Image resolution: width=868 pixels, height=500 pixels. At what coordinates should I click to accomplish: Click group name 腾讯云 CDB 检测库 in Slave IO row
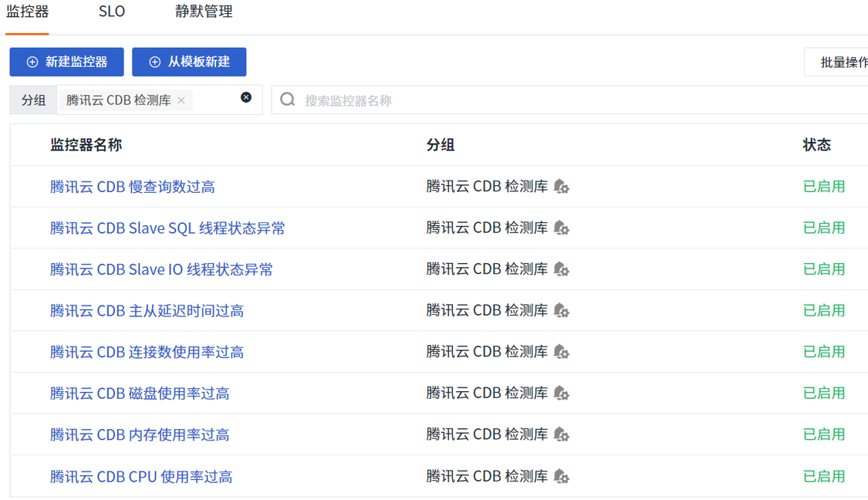point(487,269)
